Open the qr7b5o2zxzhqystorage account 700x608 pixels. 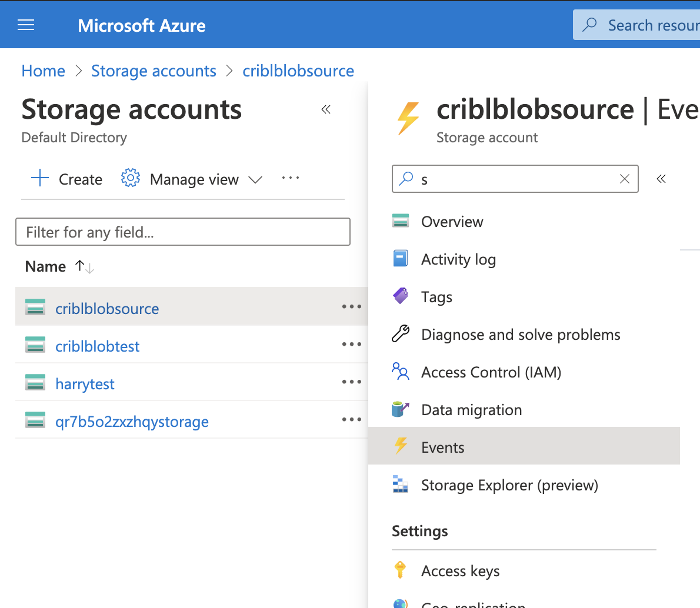click(x=132, y=422)
